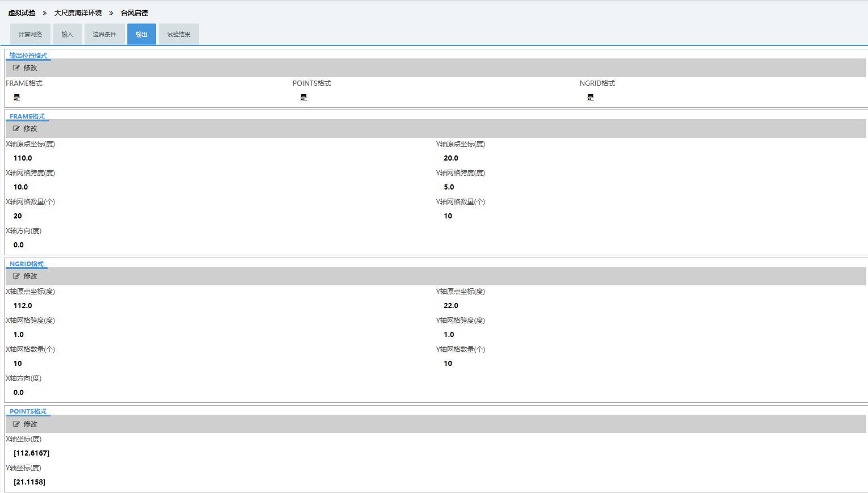Click the NGRID Y轴原点坐标 value 22.0
868x493 pixels.
pos(451,306)
